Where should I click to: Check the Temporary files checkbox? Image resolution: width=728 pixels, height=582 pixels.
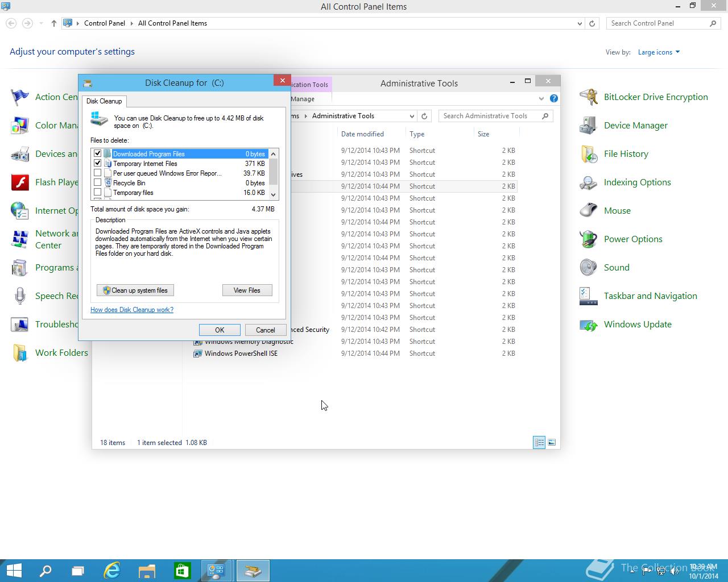point(97,192)
